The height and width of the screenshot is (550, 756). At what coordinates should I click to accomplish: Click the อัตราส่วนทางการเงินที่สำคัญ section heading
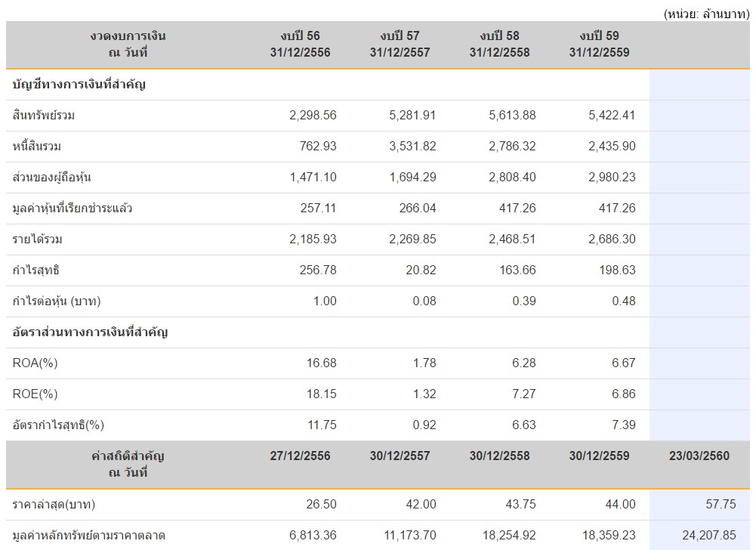90,332
